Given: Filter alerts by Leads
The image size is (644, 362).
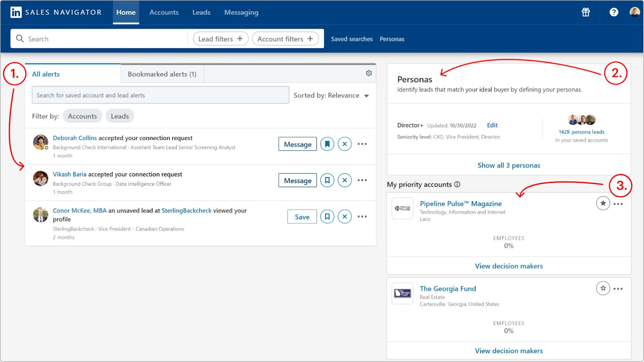Looking at the screenshot, I should click(x=120, y=116).
